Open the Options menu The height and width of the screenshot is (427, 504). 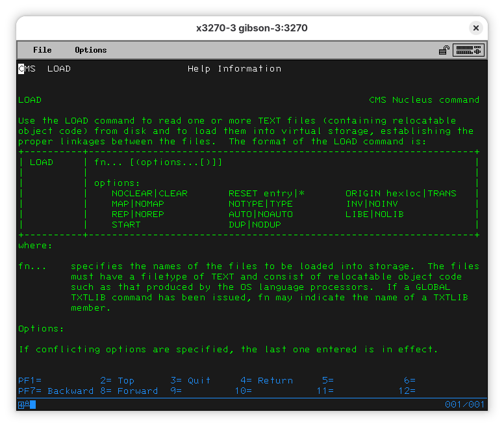point(90,50)
